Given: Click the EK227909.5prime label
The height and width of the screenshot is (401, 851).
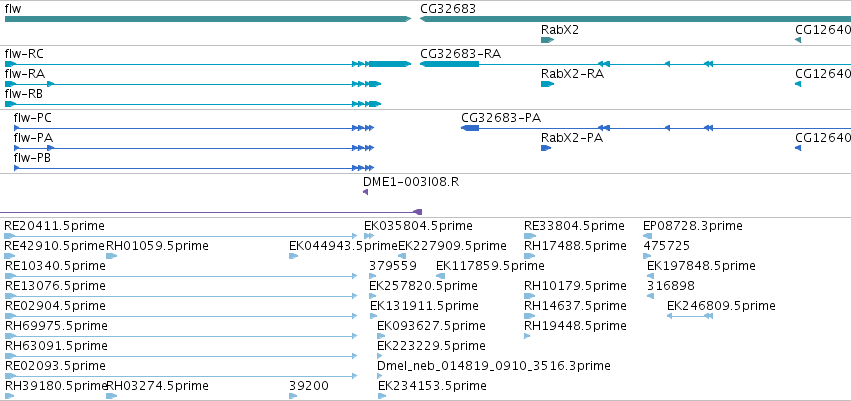Looking at the screenshot, I should [453, 246].
